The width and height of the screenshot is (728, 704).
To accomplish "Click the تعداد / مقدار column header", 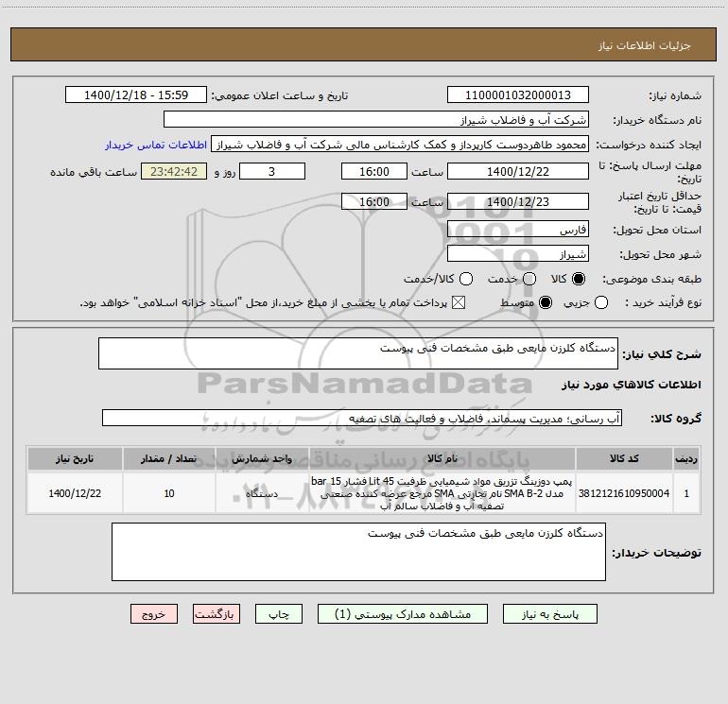I will (x=169, y=458).
